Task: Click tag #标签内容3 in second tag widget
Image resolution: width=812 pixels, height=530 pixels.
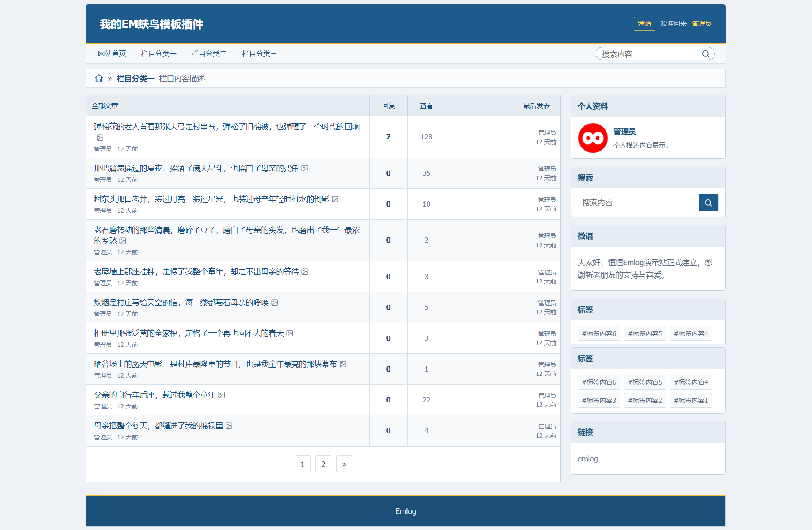Action: (x=599, y=401)
